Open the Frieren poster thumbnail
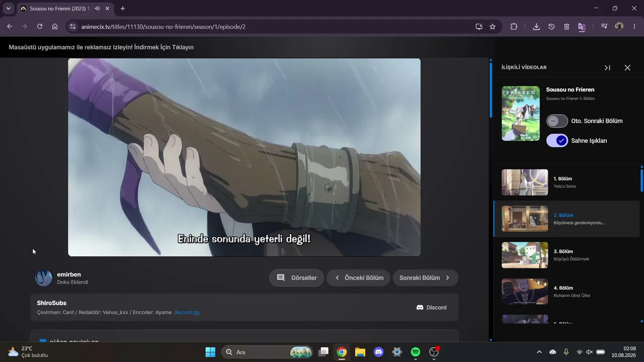 (521, 113)
